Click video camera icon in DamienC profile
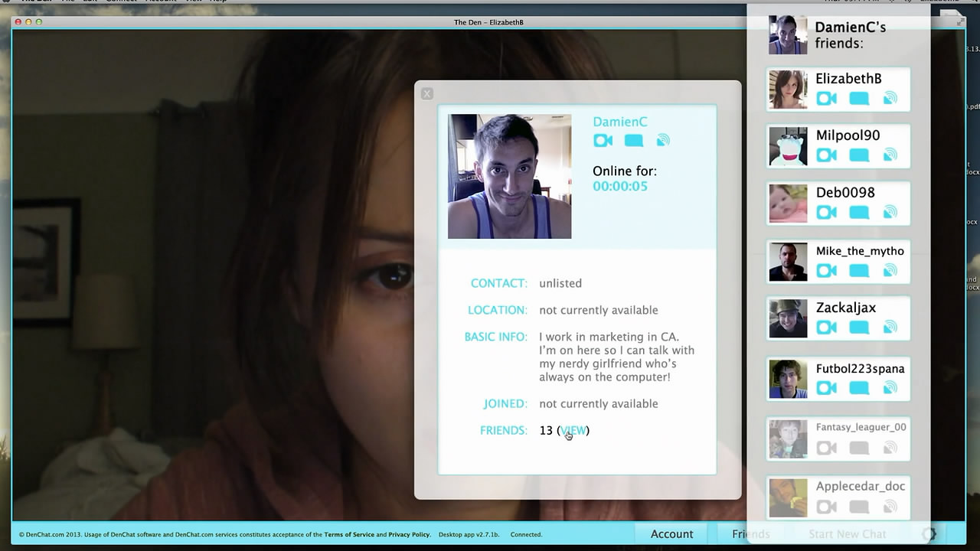Image resolution: width=980 pixels, height=551 pixels. pyautogui.click(x=603, y=141)
